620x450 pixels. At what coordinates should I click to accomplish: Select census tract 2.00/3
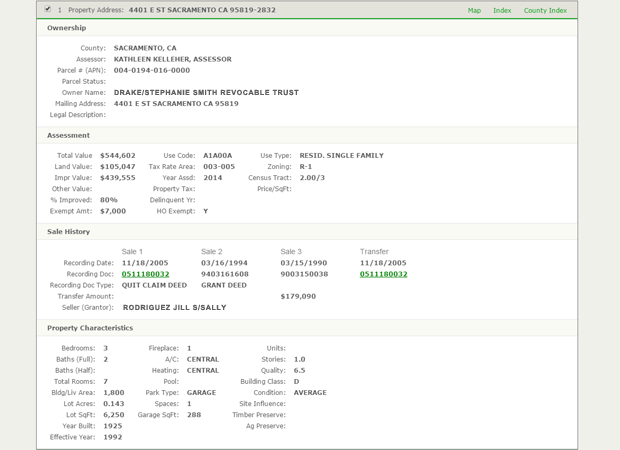pos(312,178)
